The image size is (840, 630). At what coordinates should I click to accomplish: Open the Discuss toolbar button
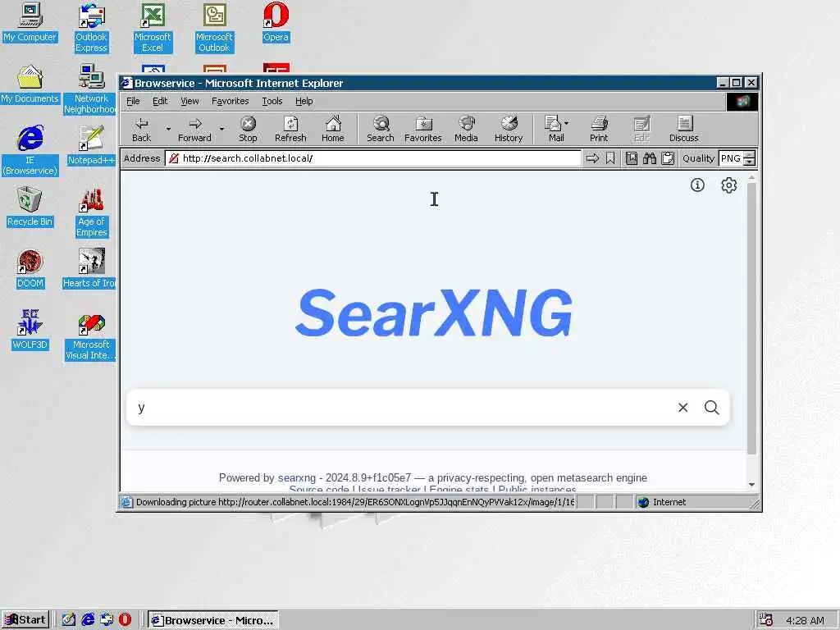[x=684, y=129]
